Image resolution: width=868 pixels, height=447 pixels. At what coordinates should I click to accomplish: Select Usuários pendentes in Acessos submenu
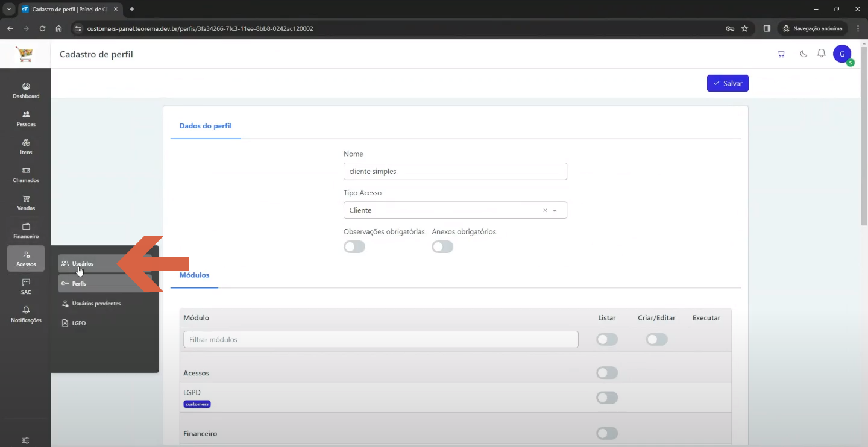click(96, 304)
